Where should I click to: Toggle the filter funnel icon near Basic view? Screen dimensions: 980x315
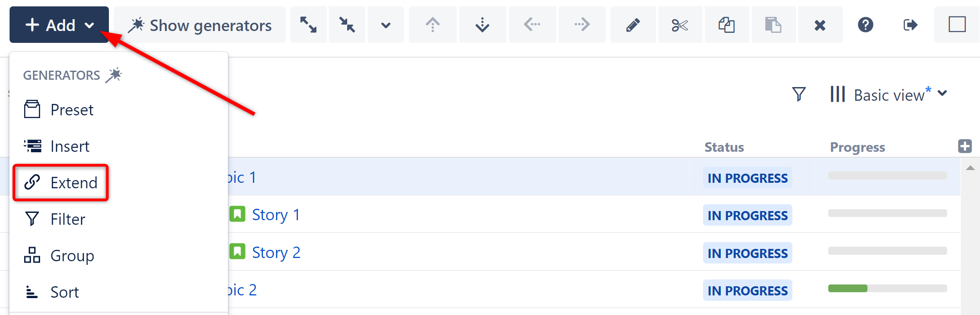pyautogui.click(x=799, y=94)
